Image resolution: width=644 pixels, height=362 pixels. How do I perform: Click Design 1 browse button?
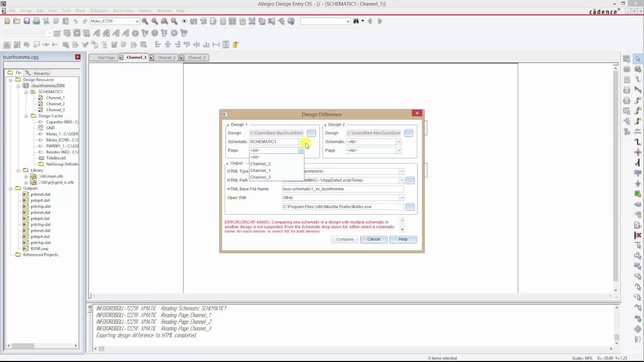[x=311, y=133]
